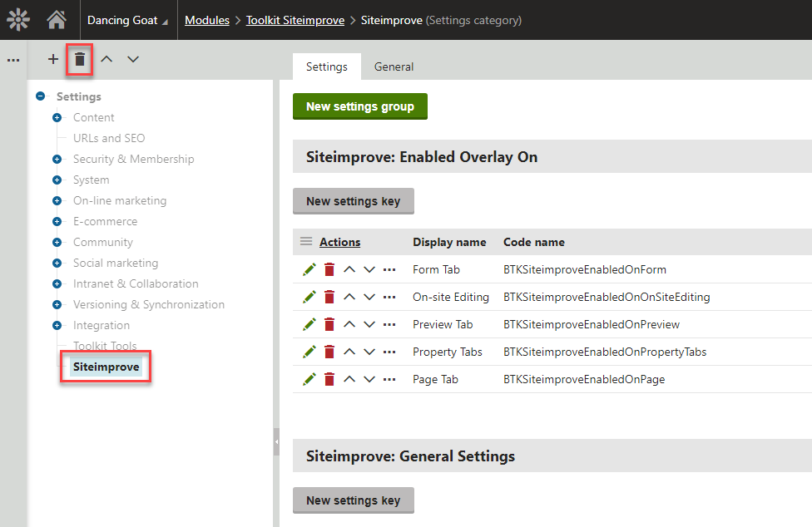The width and height of the screenshot is (812, 527).
Task: Open the Kentico application list logo
Action: click(x=18, y=20)
